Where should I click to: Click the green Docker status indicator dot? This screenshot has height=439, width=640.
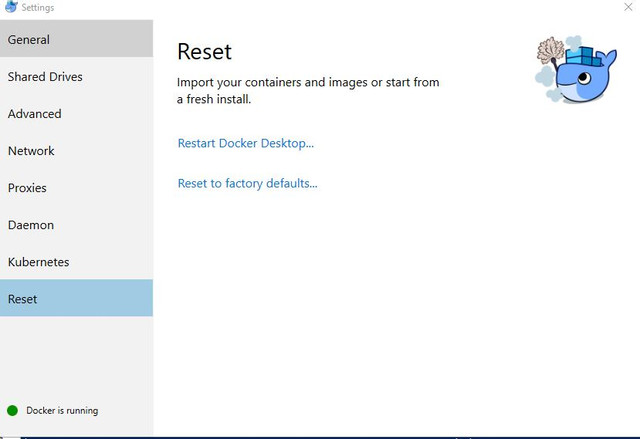(x=13, y=410)
